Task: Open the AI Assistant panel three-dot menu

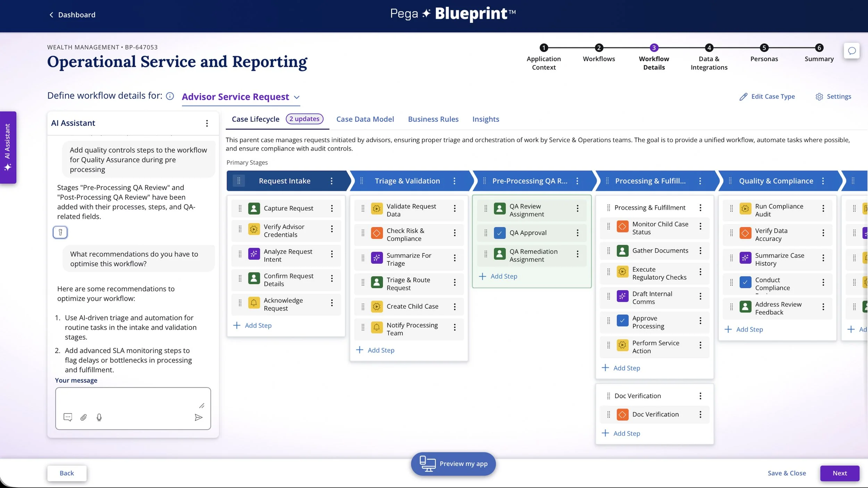Action: pyautogui.click(x=207, y=123)
